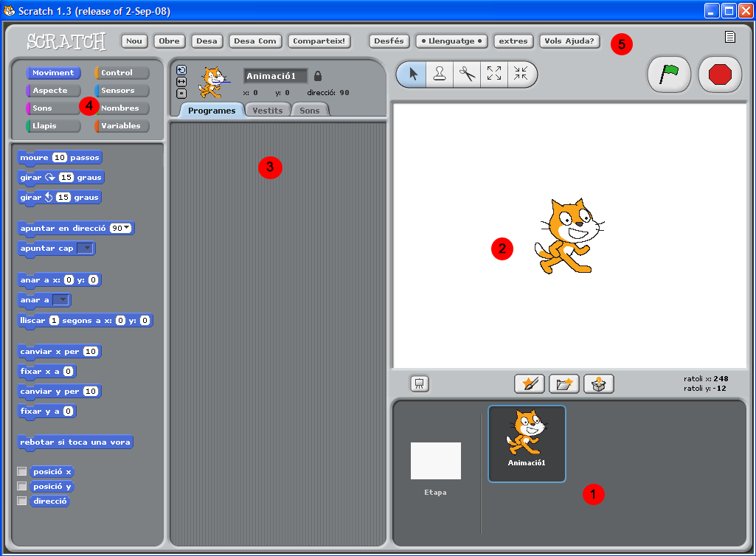Switch to presentation mode icon

coord(420,383)
